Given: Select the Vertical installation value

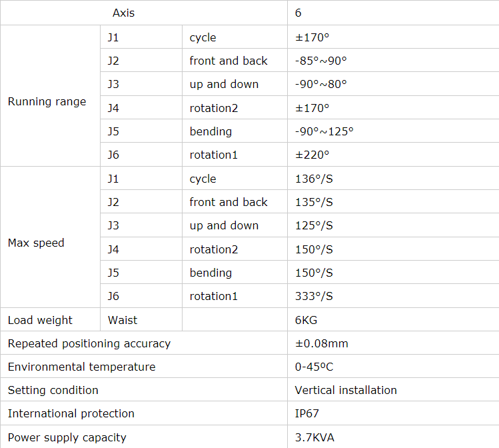Looking at the screenshot, I should pyautogui.click(x=346, y=390).
